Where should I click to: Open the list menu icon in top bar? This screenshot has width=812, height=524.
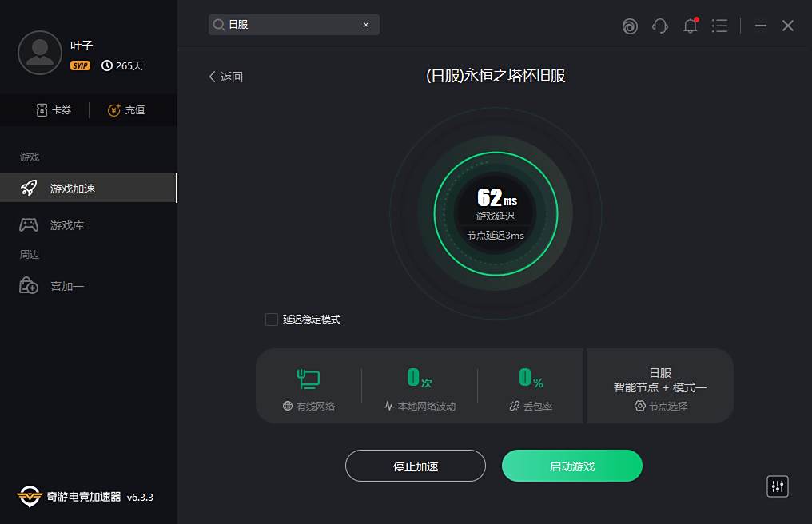719,26
